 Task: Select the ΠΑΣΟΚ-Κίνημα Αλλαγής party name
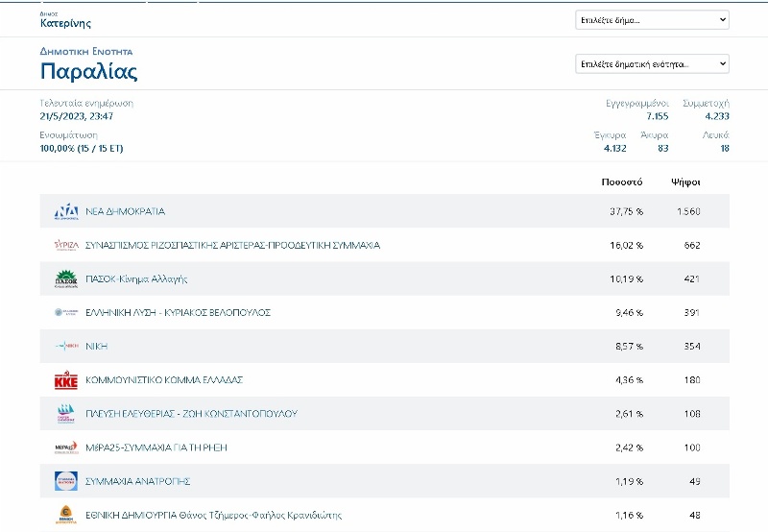[x=136, y=278]
